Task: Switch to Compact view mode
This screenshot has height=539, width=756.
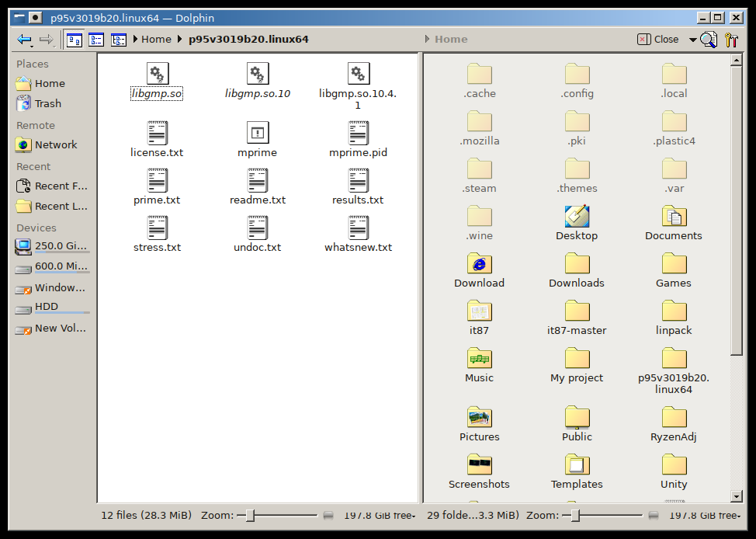Action: [96, 40]
